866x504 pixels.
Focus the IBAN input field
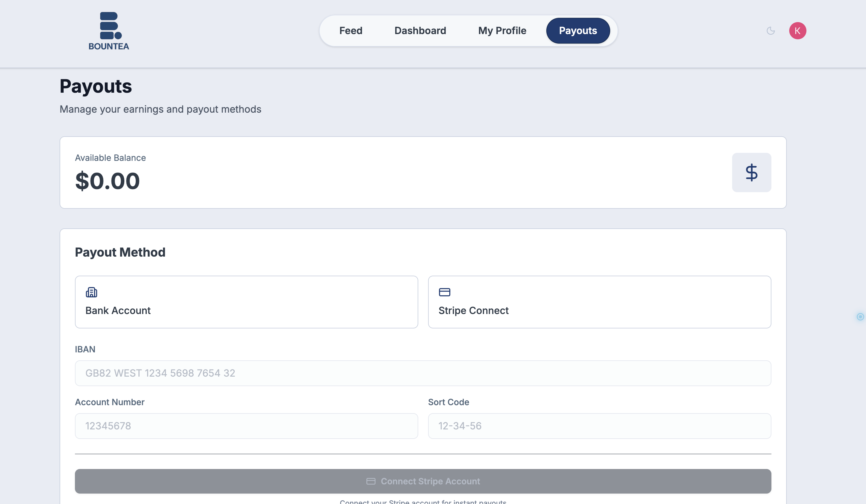click(x=423, y=373)
